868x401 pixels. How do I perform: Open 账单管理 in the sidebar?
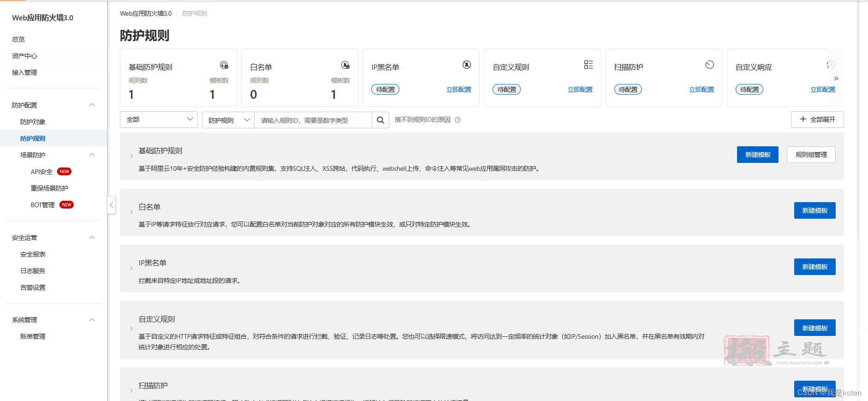pyautogui.click(x=33, y=336)
